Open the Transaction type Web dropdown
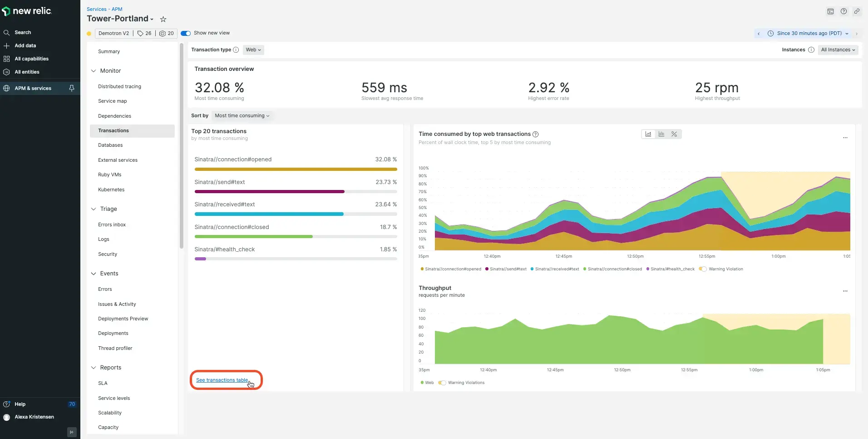 (253, 50)
